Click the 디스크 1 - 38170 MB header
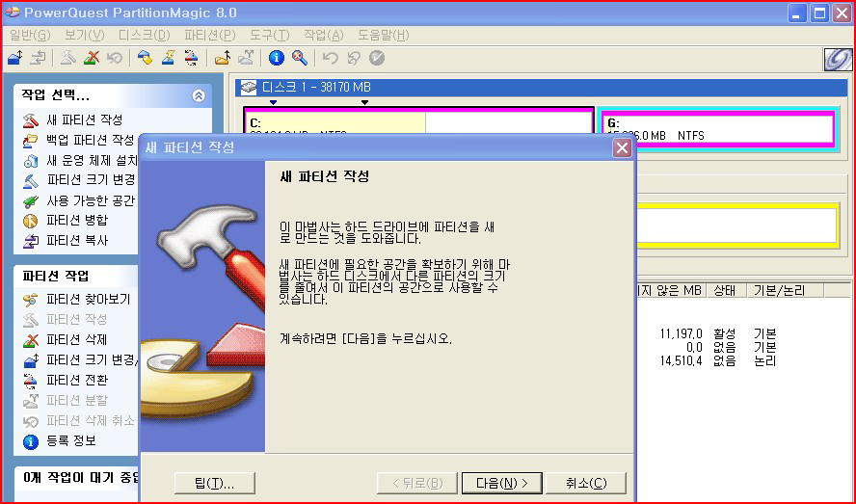Screen dimensions: 856x504 click(x=542, y=88)
